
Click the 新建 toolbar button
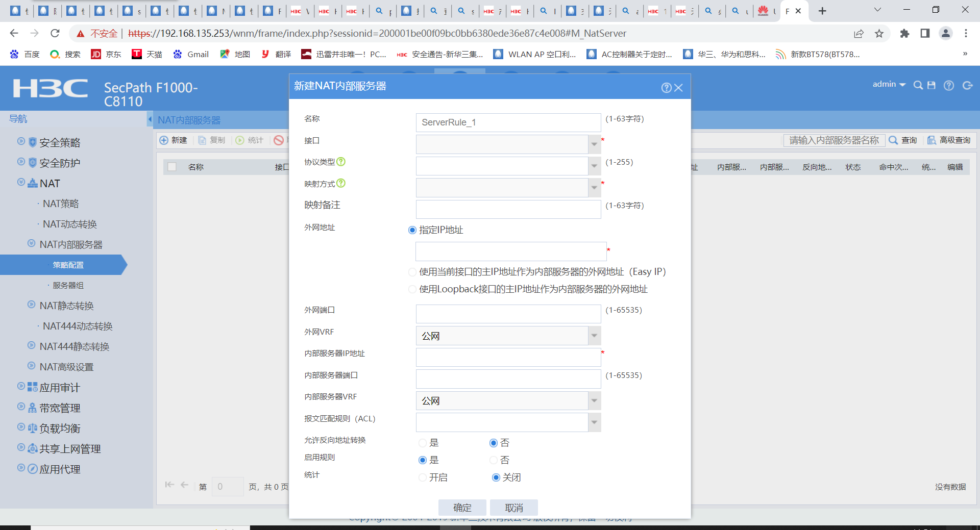click(174, 140)
